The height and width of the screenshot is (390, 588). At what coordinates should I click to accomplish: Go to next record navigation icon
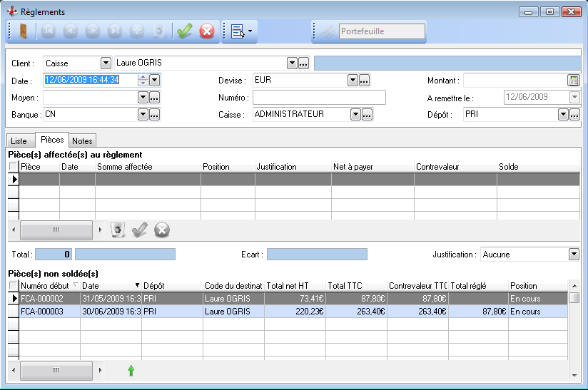point(93,31)
